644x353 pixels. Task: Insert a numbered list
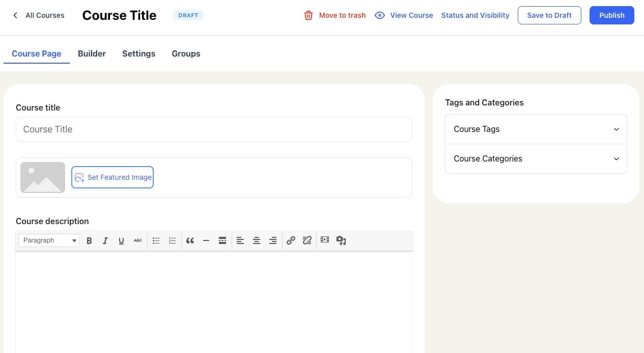tap(172, 240)
